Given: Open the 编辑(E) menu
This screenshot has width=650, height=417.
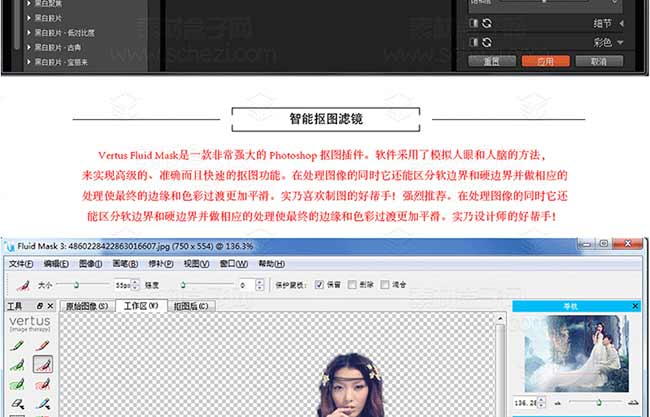Looking at the screenshot, I should point(56,264).
